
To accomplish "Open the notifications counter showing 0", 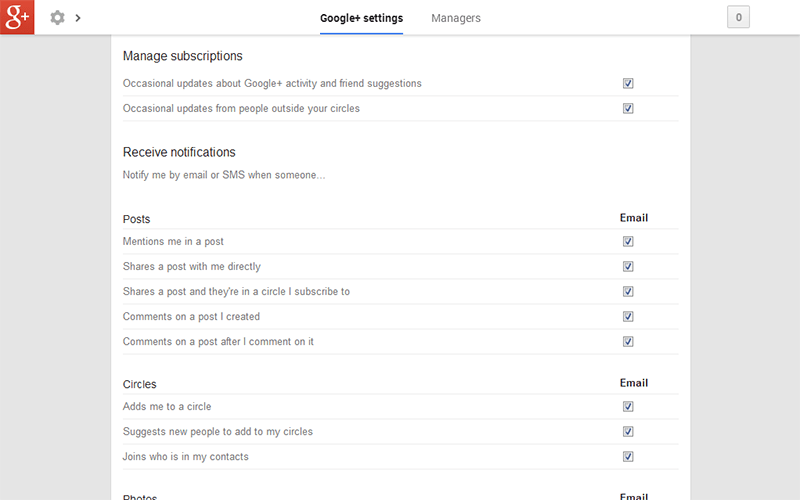I will [x=738, y=17].
